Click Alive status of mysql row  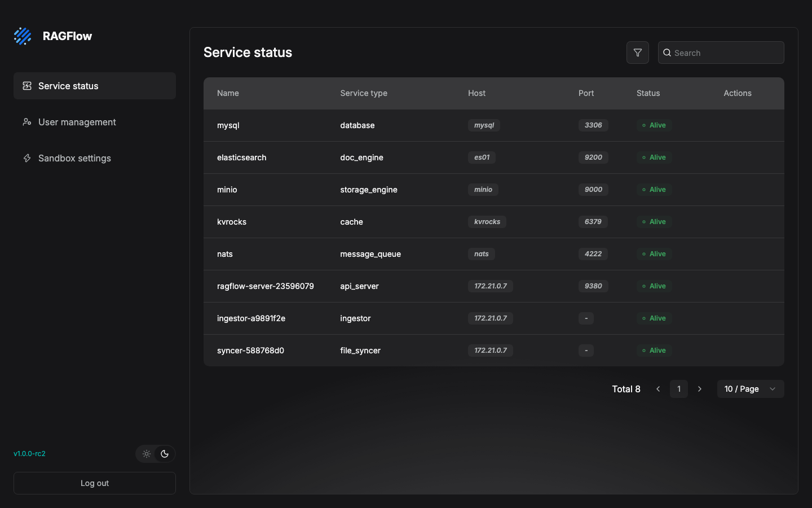[x=654, y=125]
